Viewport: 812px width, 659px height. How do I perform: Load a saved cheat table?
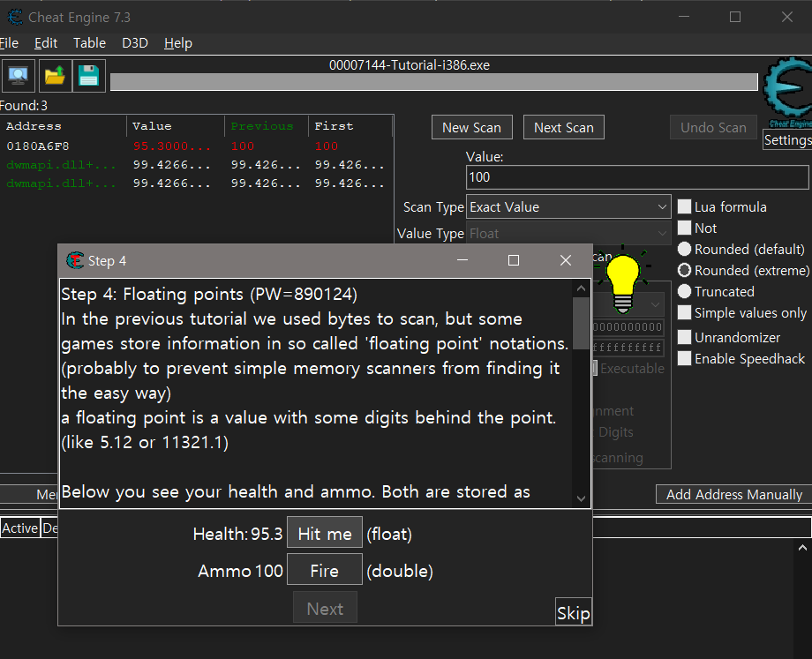53,75
